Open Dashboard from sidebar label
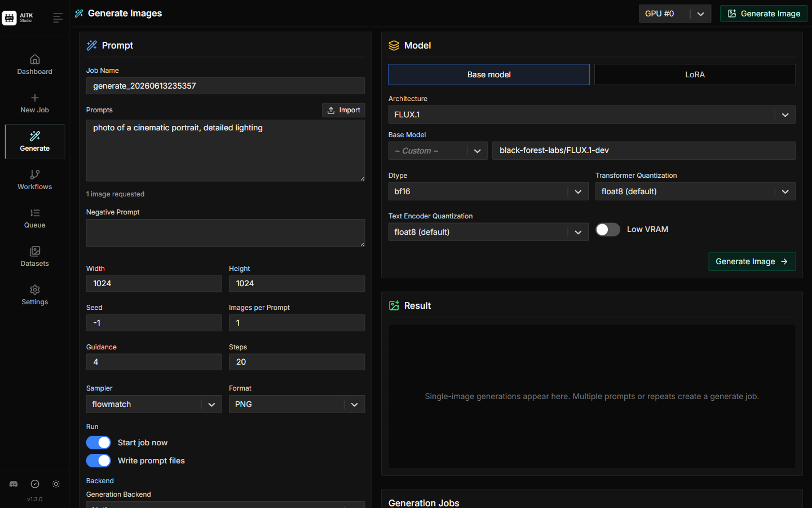812x508 pixels. tap(35, 72)
